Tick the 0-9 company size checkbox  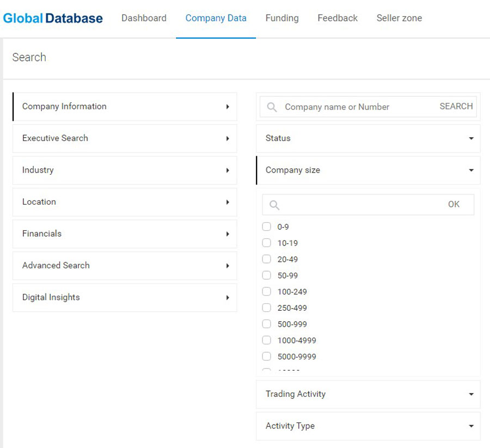(x=267, y=226)
